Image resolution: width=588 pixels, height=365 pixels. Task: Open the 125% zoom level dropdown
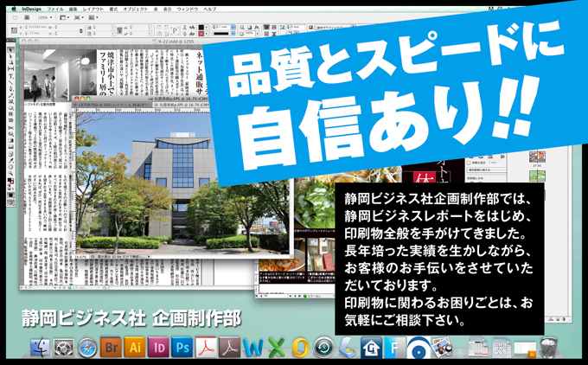45,16
